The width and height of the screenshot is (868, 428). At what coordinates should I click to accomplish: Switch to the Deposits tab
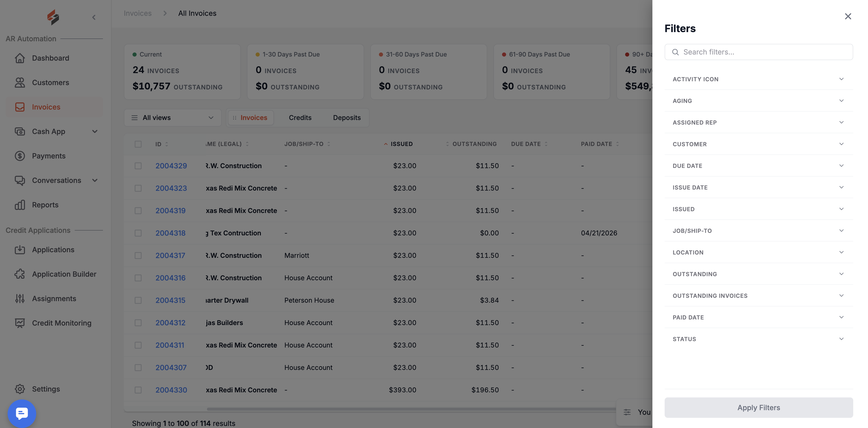point(347,117)
